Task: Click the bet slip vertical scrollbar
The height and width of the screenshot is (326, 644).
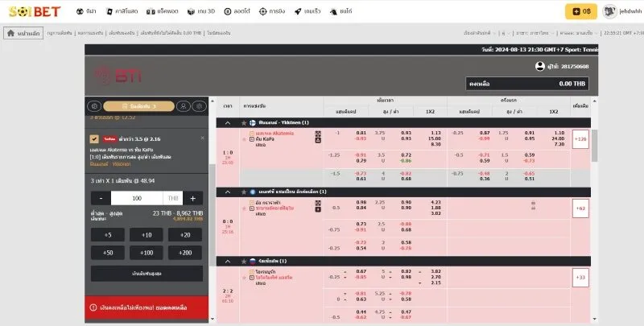Action: (212, 216)
